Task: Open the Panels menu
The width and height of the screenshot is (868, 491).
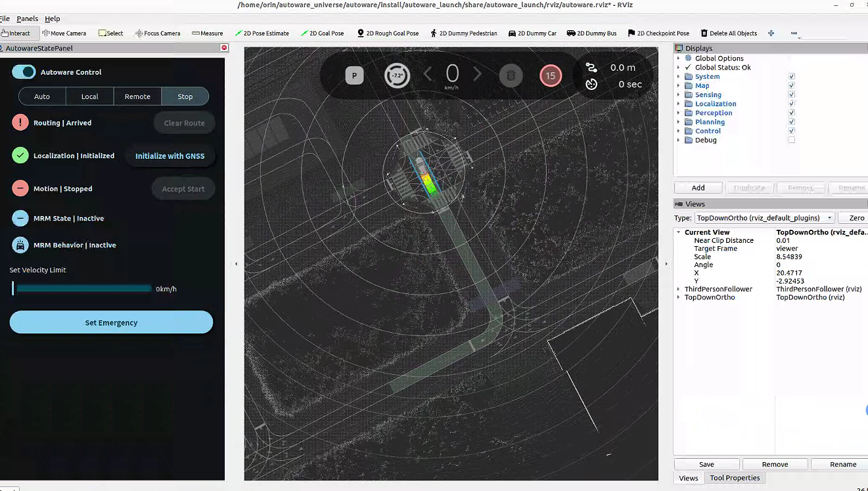Action: [28, 18]
